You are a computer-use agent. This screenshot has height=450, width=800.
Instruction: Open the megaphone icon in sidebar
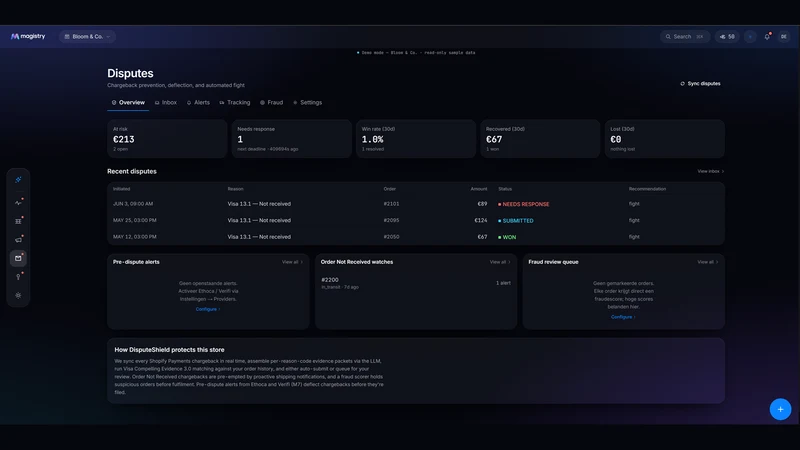[x=18, y=240]
